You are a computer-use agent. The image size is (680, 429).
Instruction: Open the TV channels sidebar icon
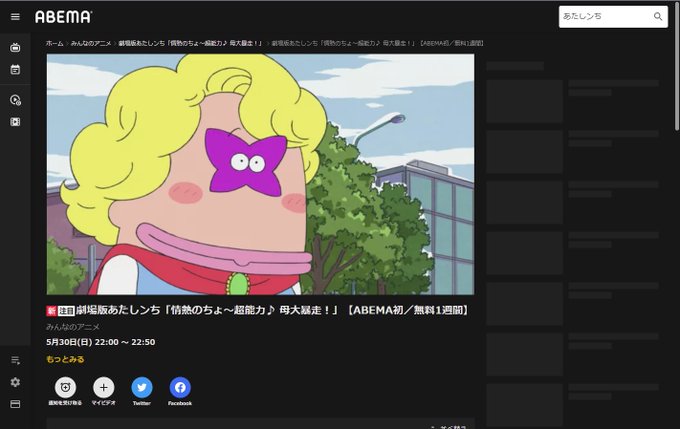point(15,48)
